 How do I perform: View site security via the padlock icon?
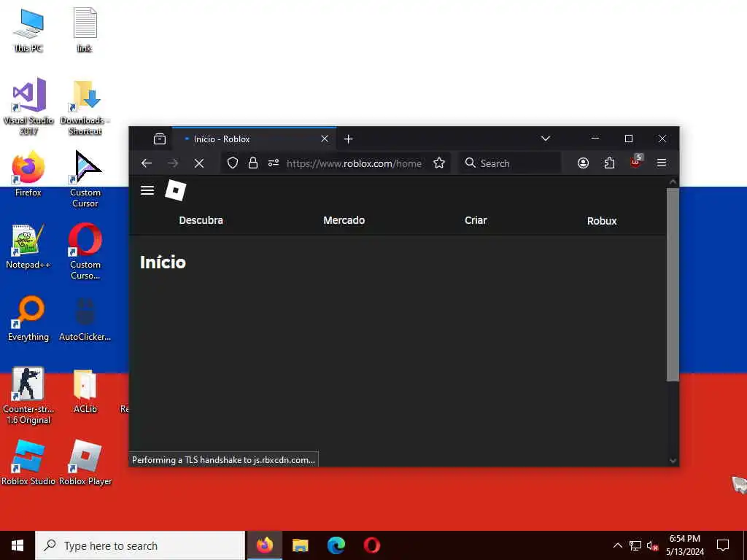click(x=253, y=163)
